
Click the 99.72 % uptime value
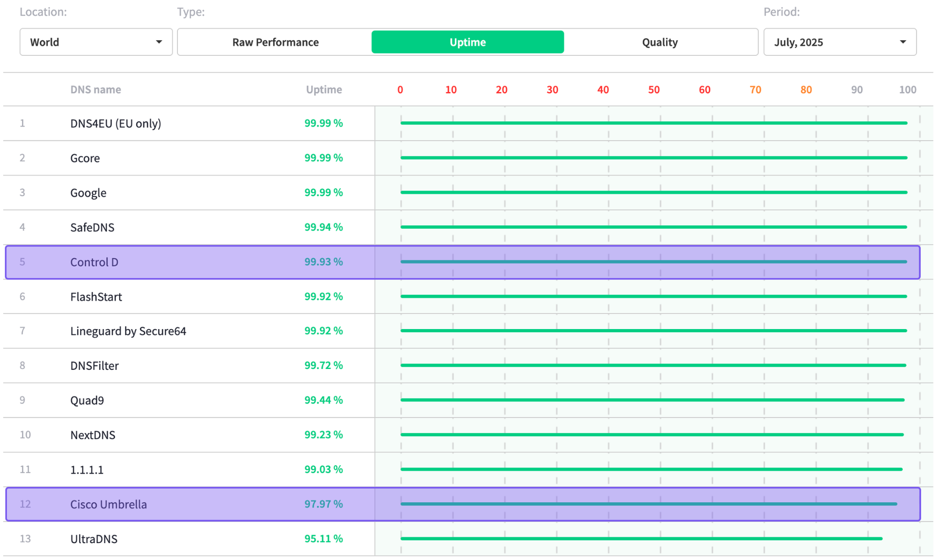pos(323,366)
